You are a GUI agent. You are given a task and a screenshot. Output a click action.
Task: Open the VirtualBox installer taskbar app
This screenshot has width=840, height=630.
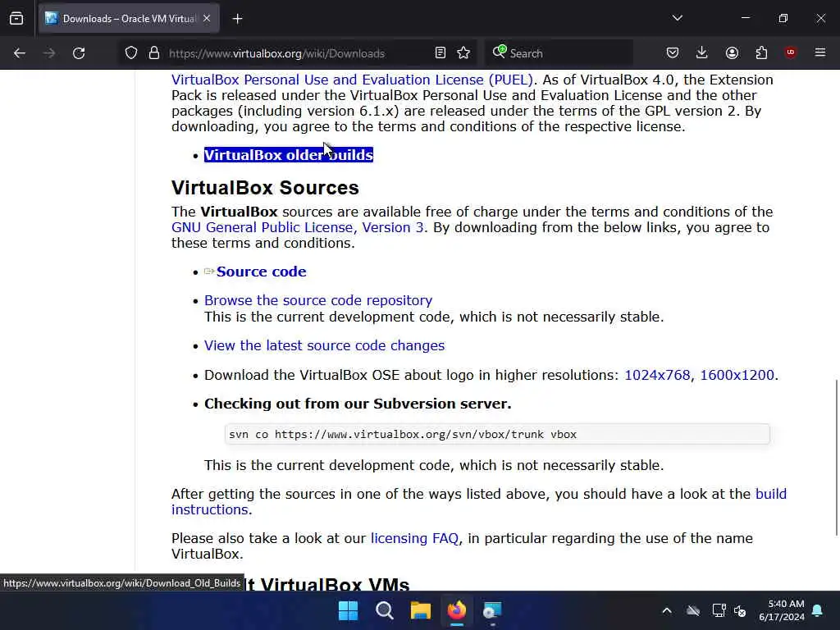(492, 610)
